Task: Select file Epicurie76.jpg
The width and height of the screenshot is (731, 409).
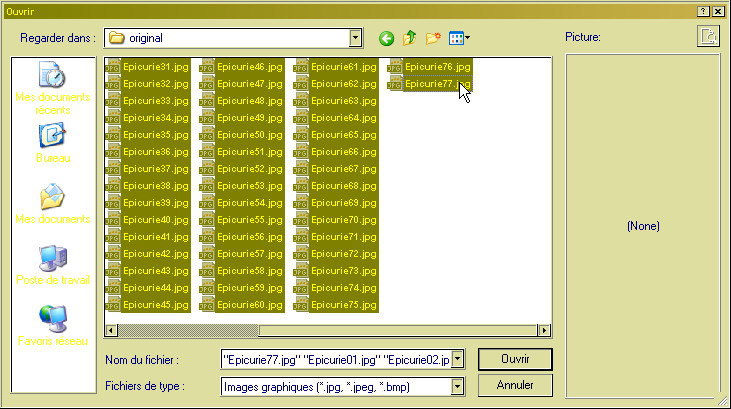Action: point(431,67)
